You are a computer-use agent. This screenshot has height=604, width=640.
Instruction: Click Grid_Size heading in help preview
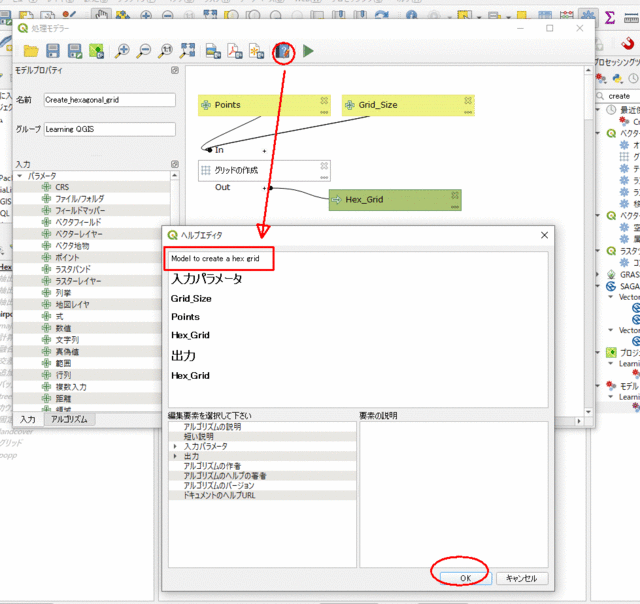pos(191,299)
